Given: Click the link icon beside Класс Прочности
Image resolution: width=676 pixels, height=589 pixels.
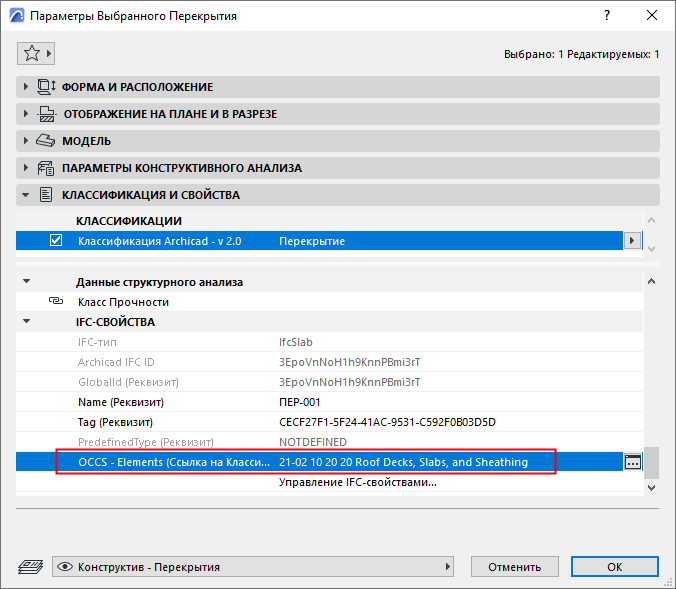Looking at the screenshot, I should 56,302.
